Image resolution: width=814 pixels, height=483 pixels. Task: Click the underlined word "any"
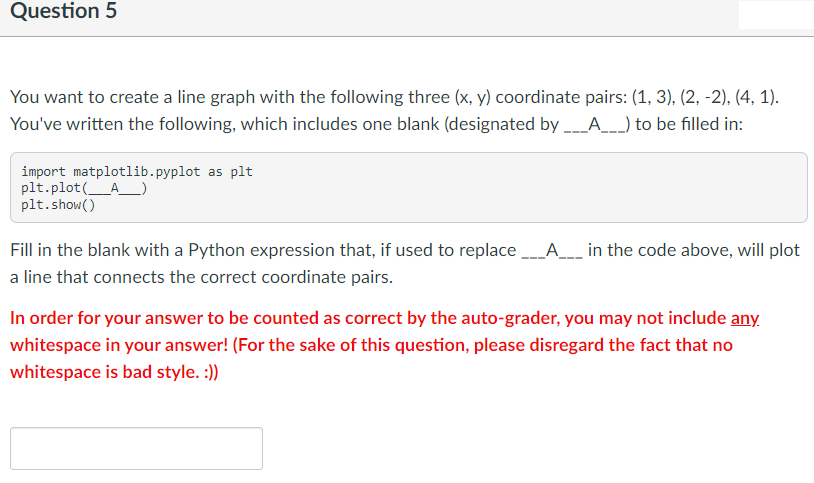745,318
